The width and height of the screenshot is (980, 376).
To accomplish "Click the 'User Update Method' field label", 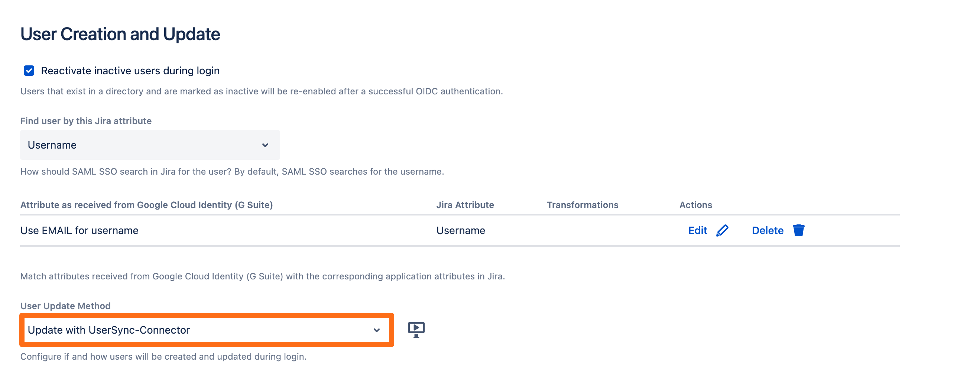I will coord(65,306).
